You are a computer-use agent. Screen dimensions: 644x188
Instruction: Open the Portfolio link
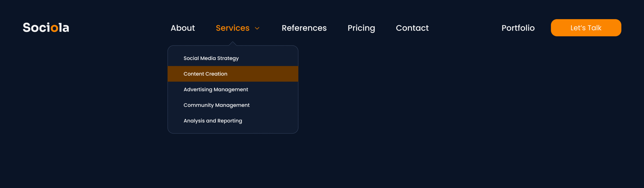pos(518,28)
